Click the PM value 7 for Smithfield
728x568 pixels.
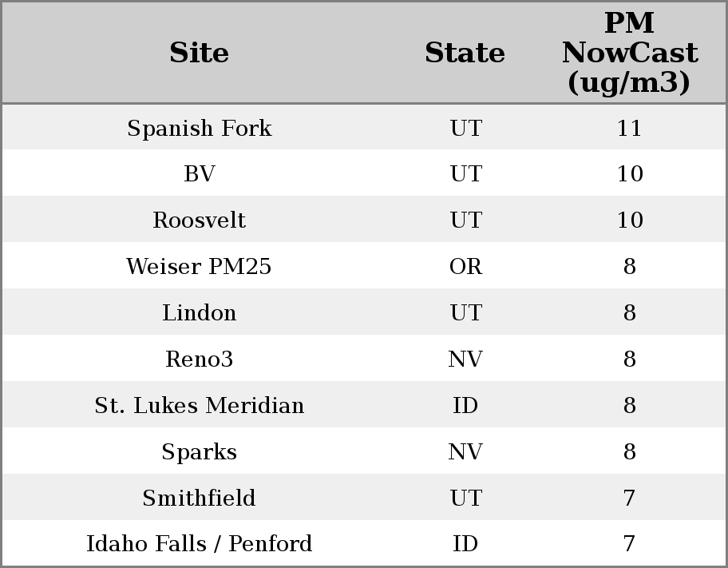[x=629, y=498]
